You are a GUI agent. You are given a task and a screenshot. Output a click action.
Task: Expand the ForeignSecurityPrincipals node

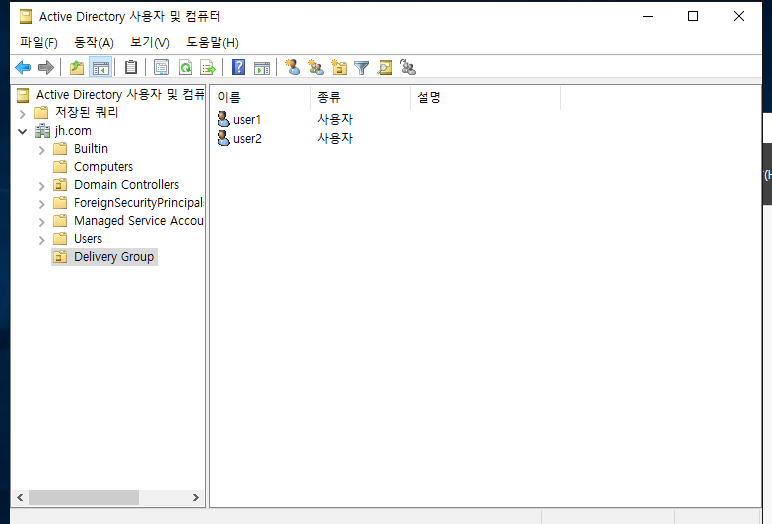(42, 204)
